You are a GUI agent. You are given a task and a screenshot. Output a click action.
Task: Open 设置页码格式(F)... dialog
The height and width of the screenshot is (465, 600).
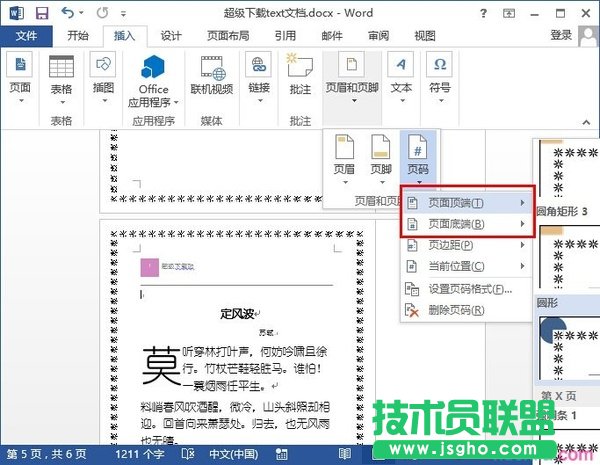click(467, 289)
